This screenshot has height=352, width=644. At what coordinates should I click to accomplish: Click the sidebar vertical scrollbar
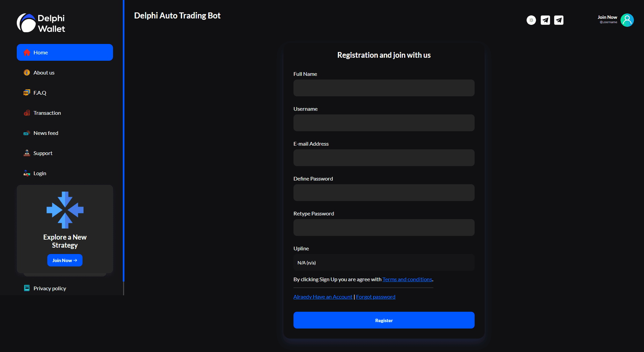click(123, 141)
